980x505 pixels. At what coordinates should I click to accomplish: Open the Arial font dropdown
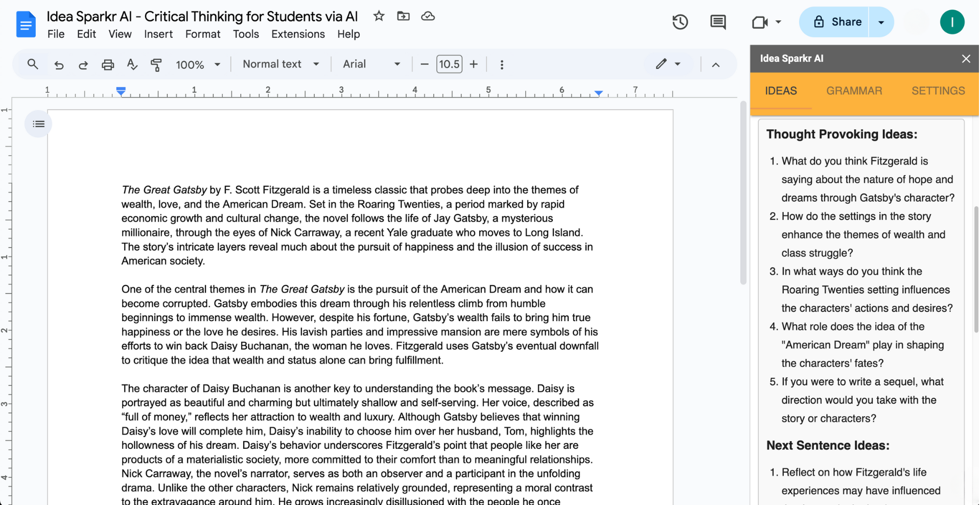click(371, 64)
